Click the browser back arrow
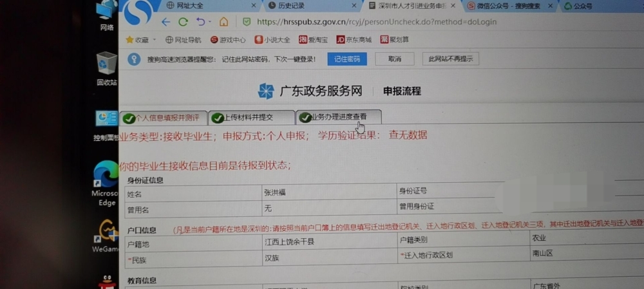The height and width of the screenshot is (289, 644). tap(166, 22)
